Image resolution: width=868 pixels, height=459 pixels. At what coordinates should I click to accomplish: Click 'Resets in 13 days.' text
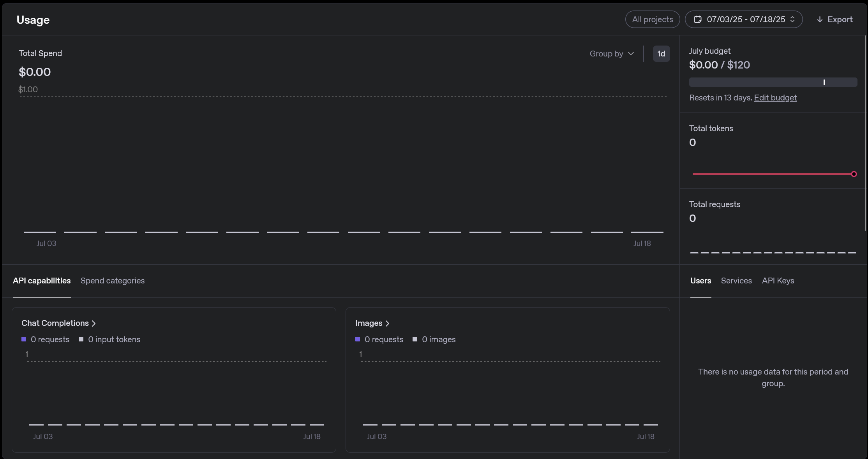(721, 98)
